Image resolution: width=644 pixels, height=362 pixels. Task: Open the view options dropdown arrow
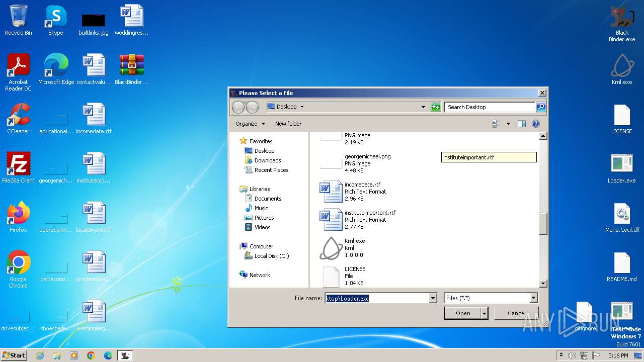tap(508, 124)
